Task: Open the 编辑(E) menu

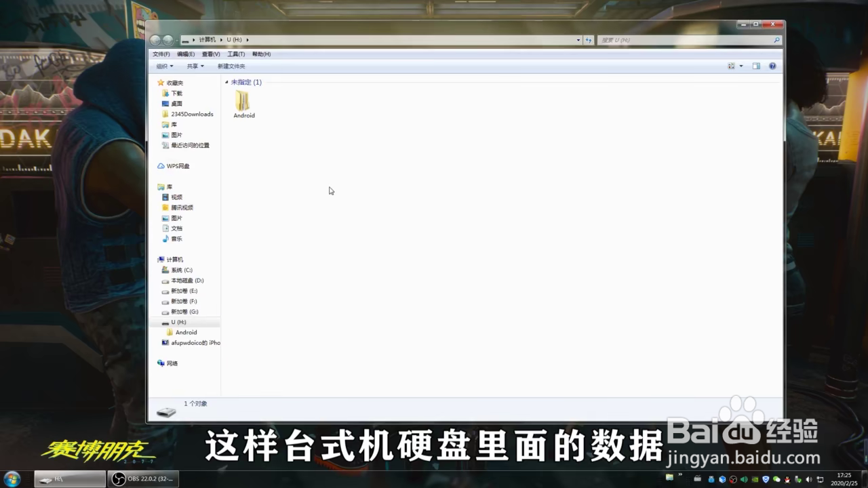Action: (x=186, y=54)
